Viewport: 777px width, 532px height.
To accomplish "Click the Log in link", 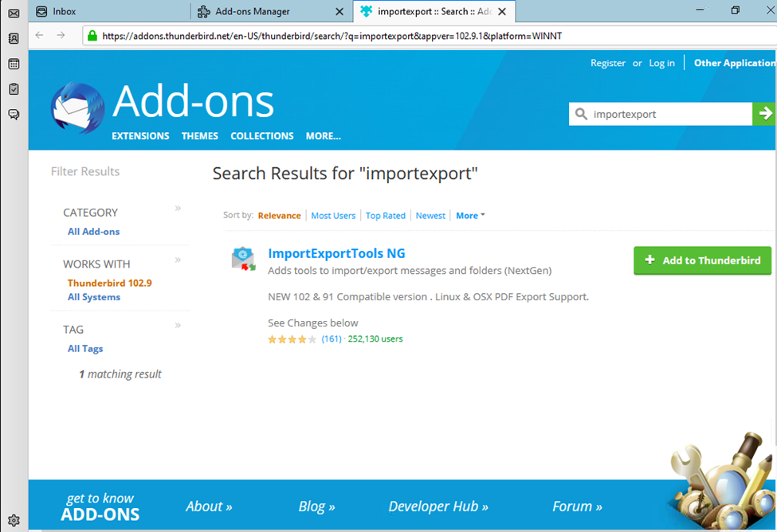I will point(661,63).
